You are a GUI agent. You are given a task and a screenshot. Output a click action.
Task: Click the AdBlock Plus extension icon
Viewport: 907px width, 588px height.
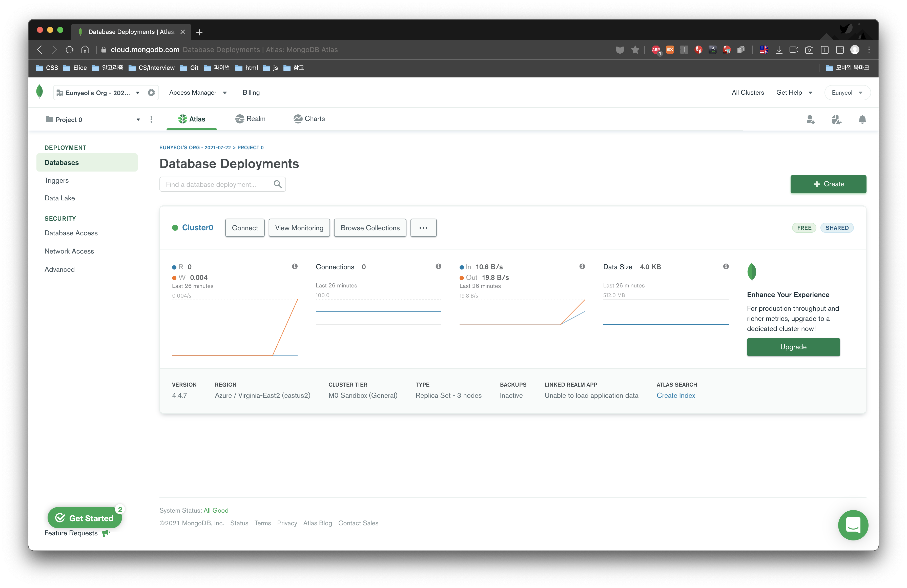pyautogui.click(x=656, y=50)
